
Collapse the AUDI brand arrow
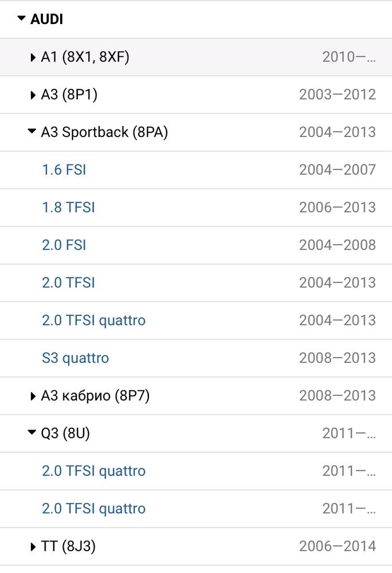[22, 18]
